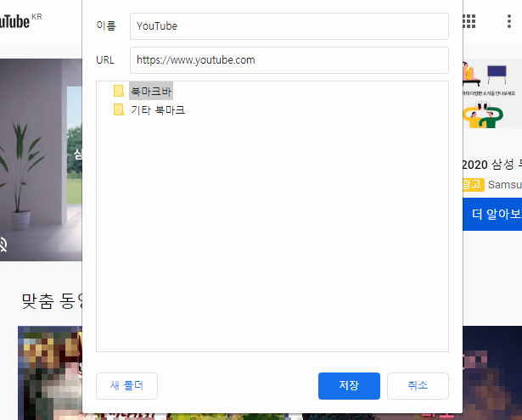
Task: Open the three-dot settings menu
Action: point(508,21)
